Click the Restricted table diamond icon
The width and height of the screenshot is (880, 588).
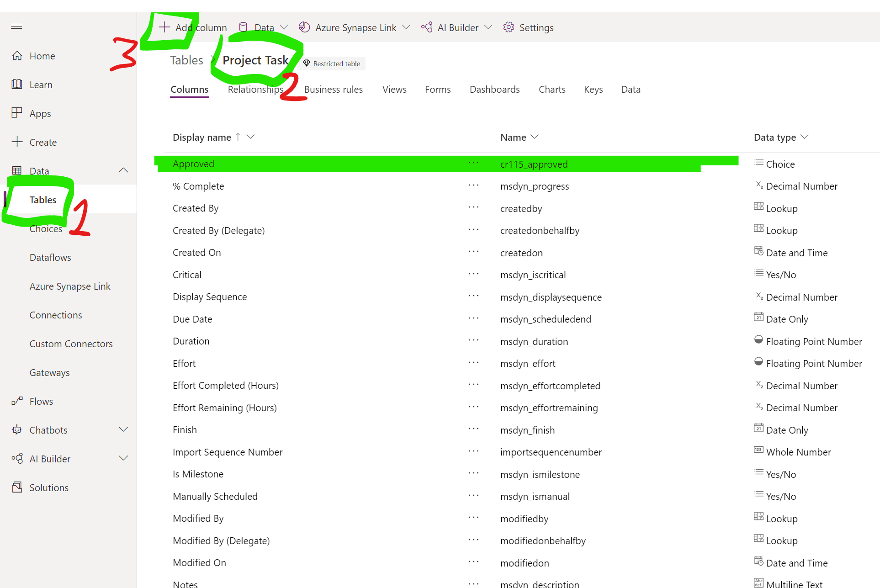(x=307, y=64)
